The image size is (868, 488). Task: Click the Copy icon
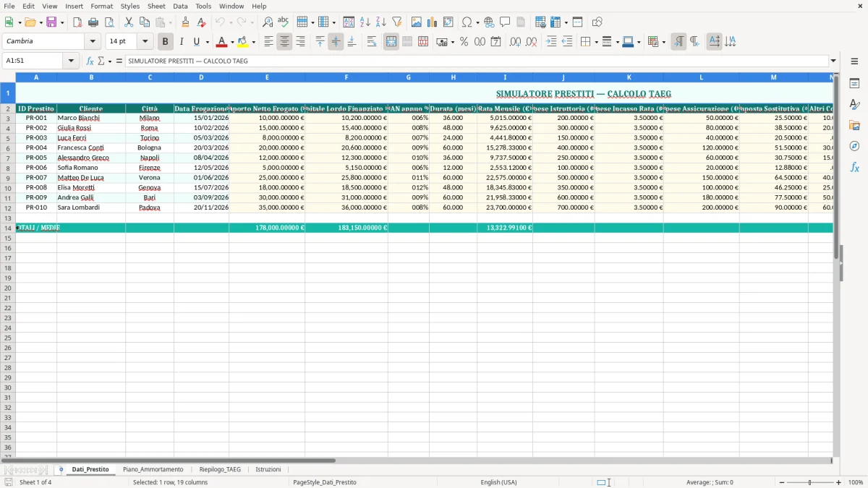click(x=145, y=22)
